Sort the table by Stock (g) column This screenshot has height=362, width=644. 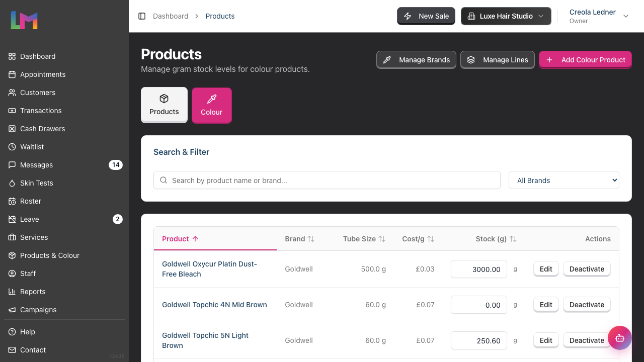496,239
